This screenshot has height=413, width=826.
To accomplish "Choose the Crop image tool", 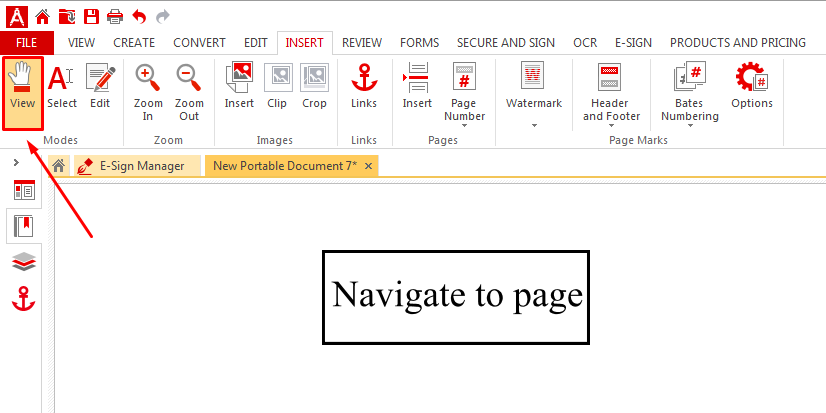I will click(x=314, y=86).
